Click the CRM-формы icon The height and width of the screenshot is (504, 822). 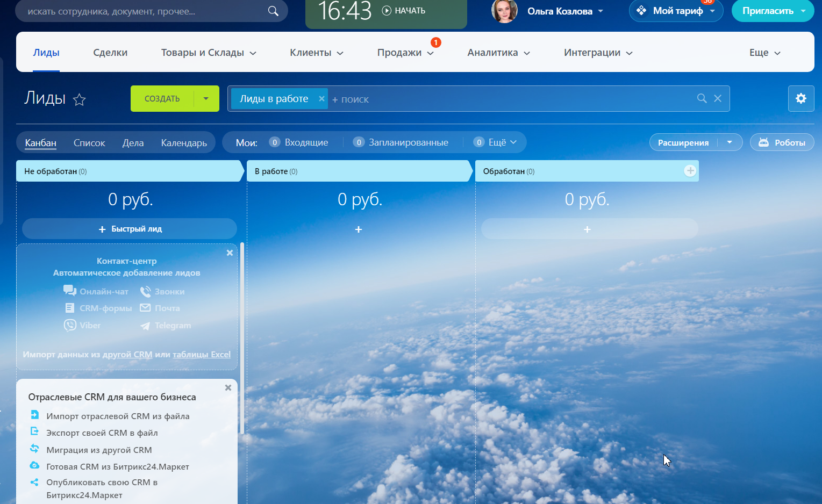70,308
